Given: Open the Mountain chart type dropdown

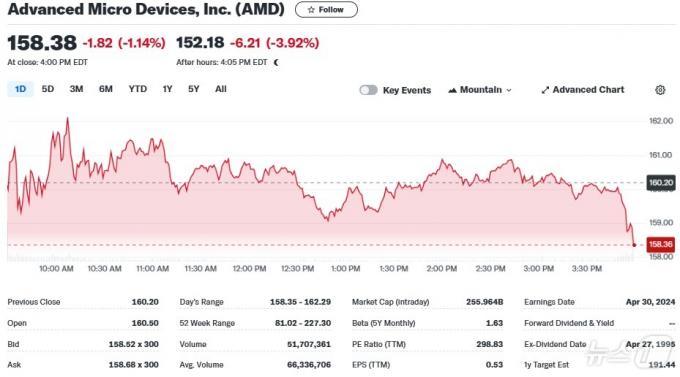Looking at the screenshot, I should click(480, 90).
